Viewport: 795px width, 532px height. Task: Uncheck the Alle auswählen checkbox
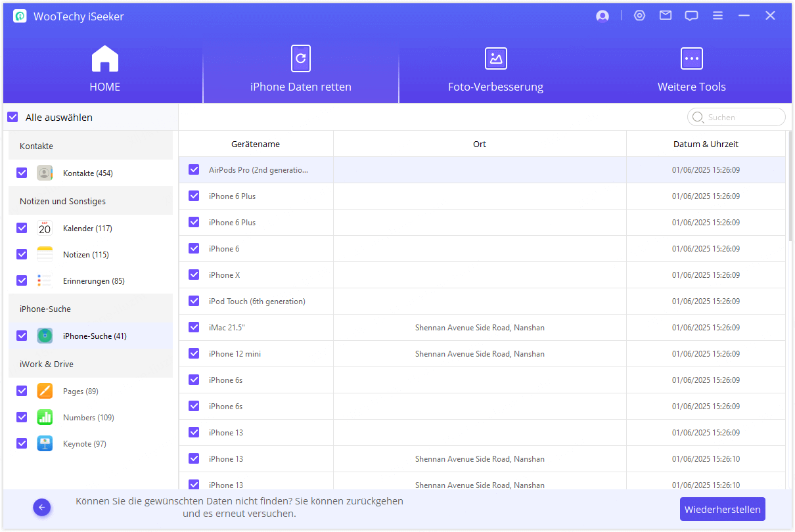tap(12, 116)
